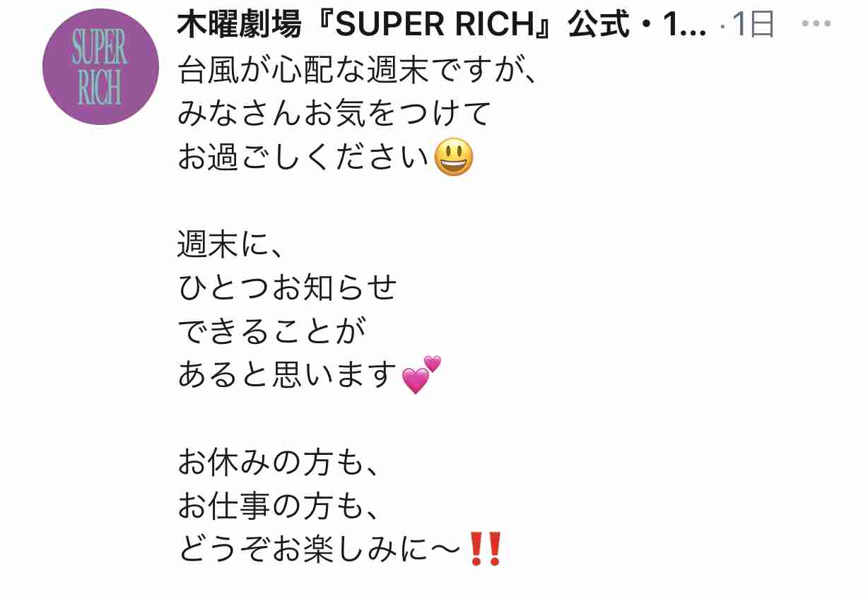Click the text できることが
This screenshot has width=868, height=594.
tap(271, 331)
